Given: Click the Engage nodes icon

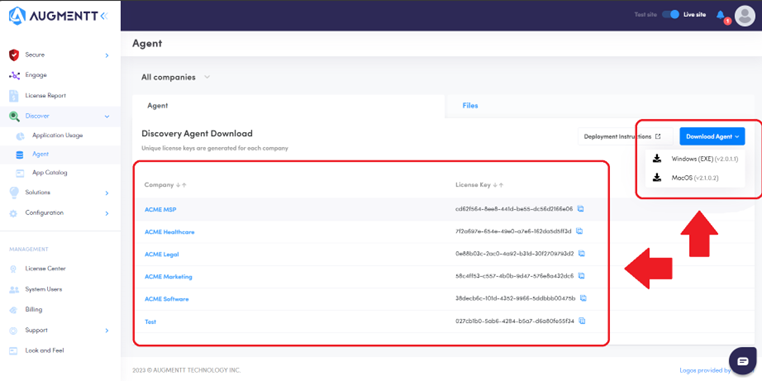Looking at the screenshot, I should click(x=14, y=75).
